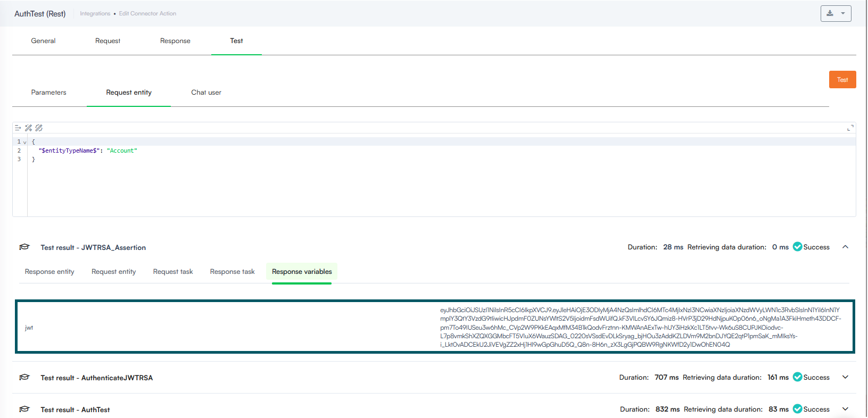
Task: Click the graduation cap icon beside AuthTest result
Action: pyautogui.click(x=24, y=409)
